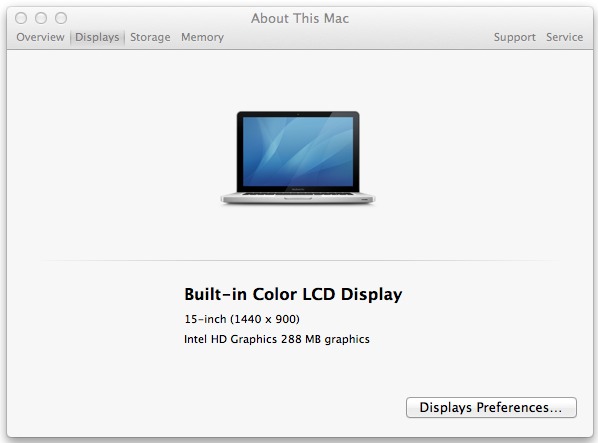This screenshot has height=443, width=598.
Task: Click the MacBook Pro laptop image
Action: click(298, 158)
